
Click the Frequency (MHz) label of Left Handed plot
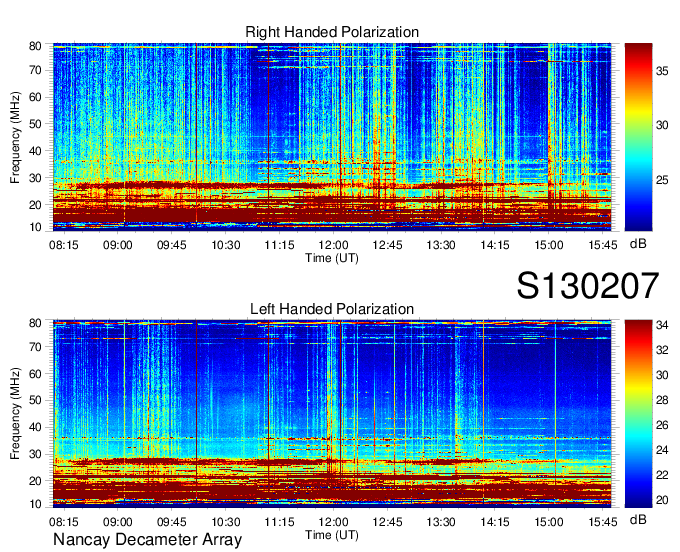click(x=15, y=414)
